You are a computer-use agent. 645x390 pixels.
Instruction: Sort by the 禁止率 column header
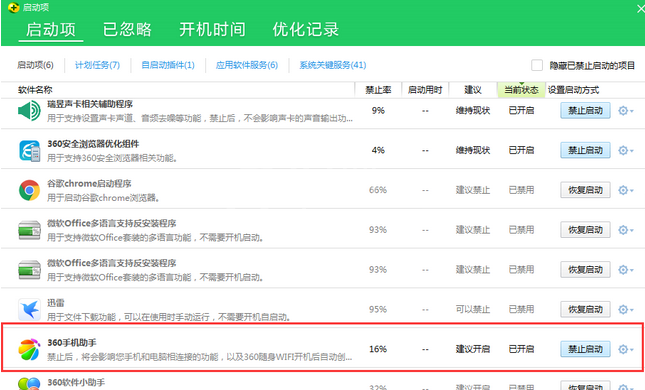[x=378, y=90]
